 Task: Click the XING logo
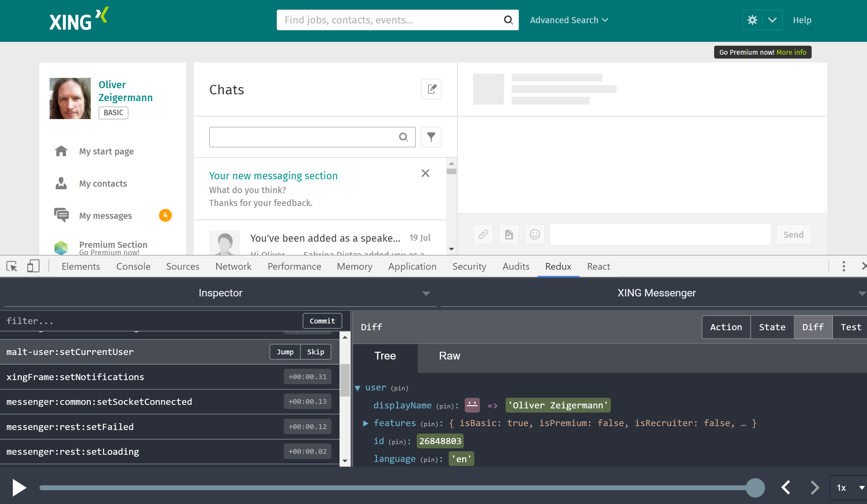click(x=79, y=19)
